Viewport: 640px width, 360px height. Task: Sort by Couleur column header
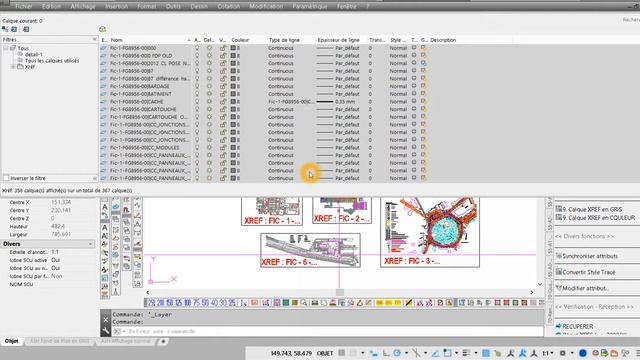coord(240,40)
